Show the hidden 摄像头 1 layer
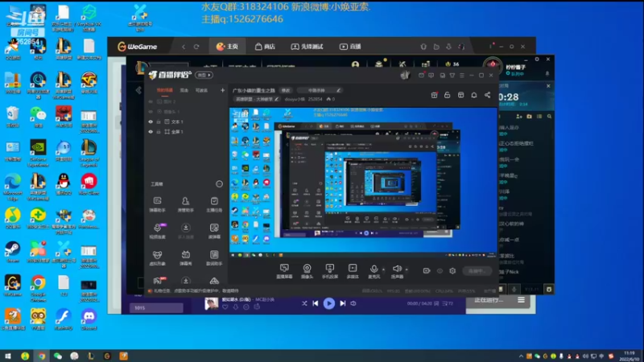644x362 pixels. pos(151,112)
